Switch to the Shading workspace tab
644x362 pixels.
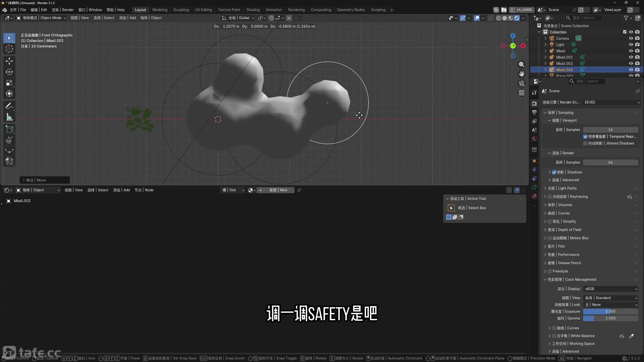253,10
